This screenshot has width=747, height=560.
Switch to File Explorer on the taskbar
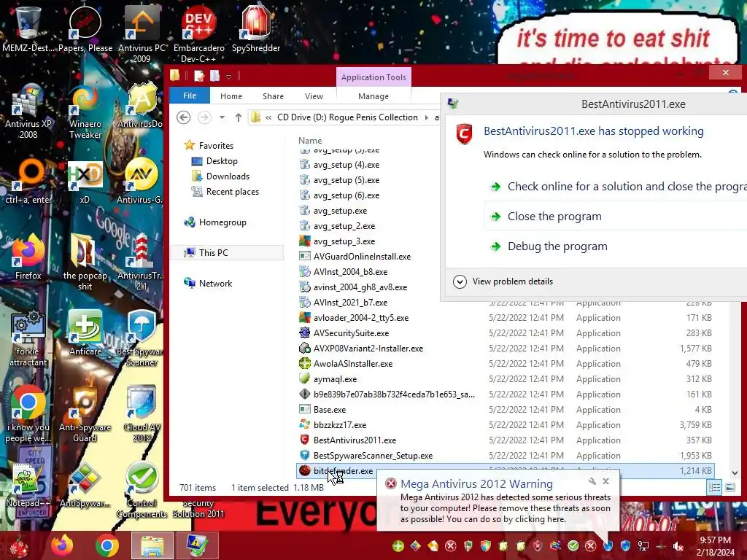(x=152, y=545)
